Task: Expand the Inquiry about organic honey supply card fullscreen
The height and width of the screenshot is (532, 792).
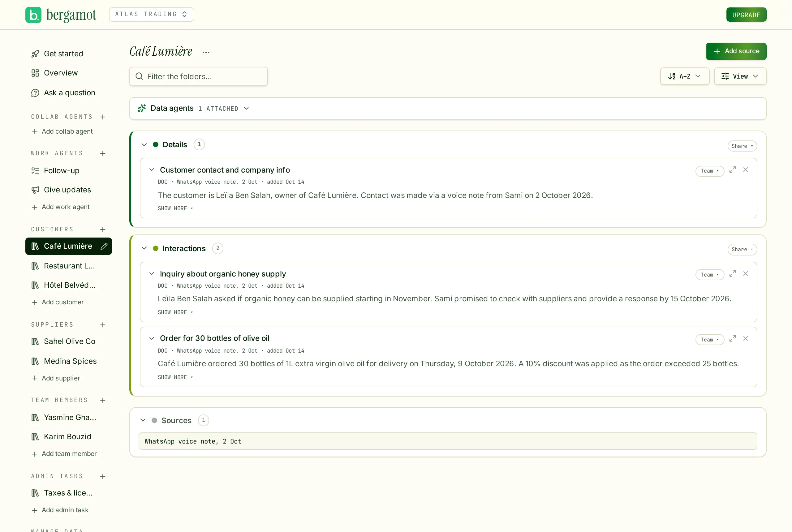Action: pos(733,273)
